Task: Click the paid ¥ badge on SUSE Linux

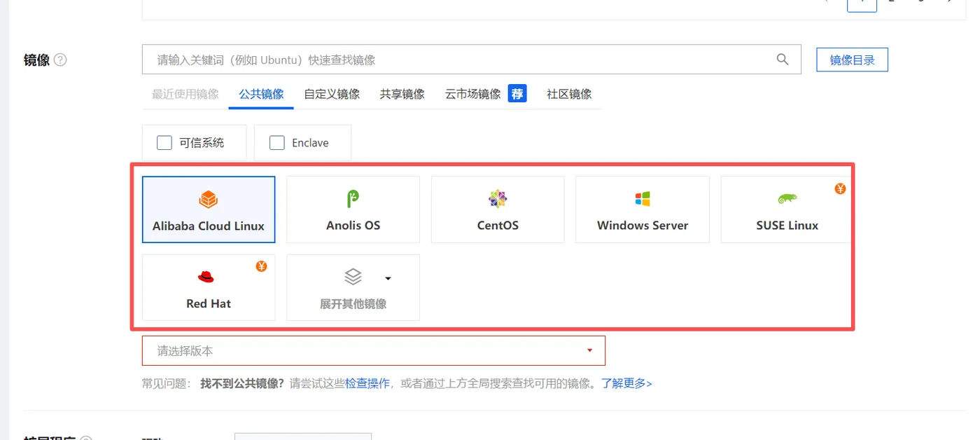Action: click(840, 188)
